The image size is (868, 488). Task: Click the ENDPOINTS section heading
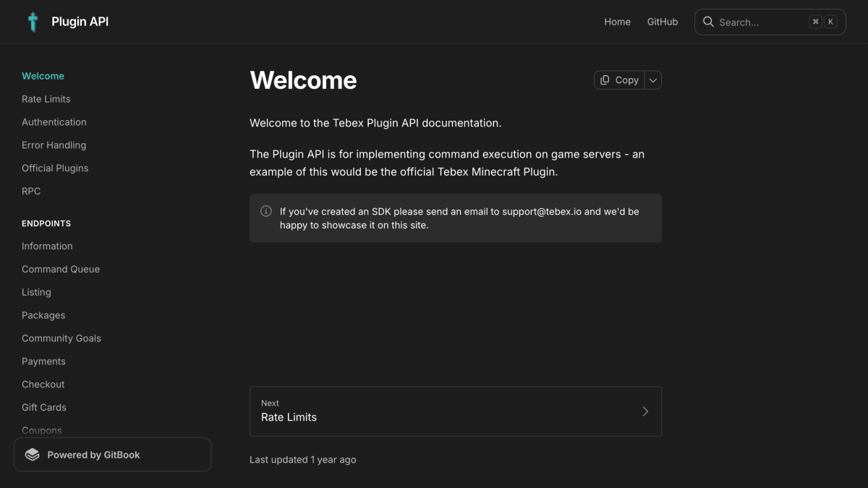tap(46, 224)
